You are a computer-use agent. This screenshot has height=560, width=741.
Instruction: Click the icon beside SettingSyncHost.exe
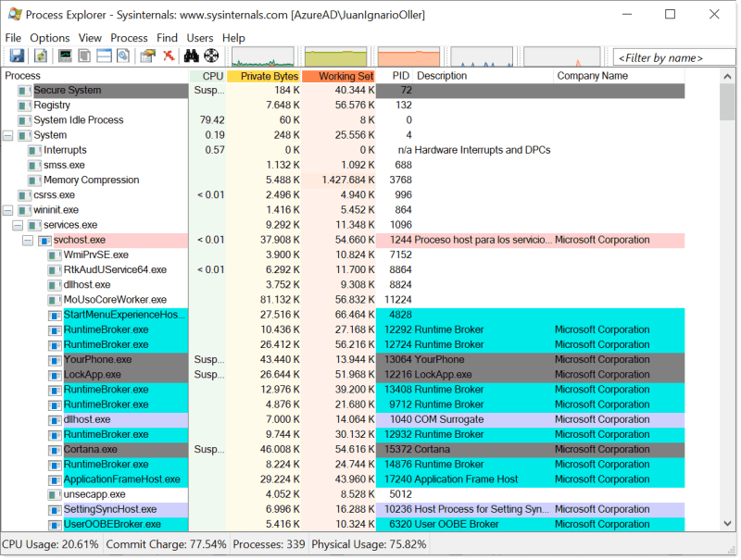55,510
